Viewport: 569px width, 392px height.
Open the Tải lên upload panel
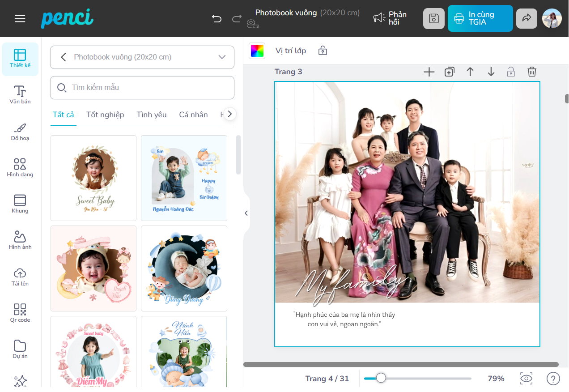point(20,277)
